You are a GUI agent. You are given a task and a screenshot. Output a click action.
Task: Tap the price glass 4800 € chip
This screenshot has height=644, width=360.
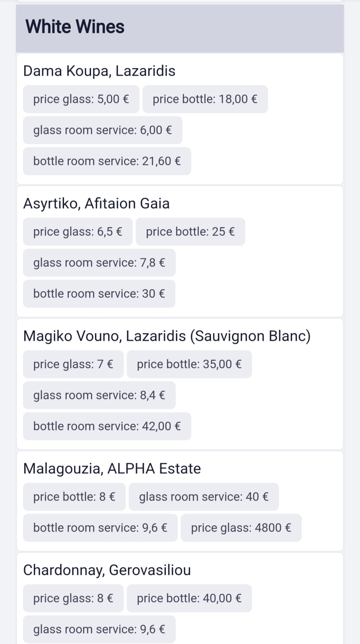pyautogui.click(x=241, y=528)
